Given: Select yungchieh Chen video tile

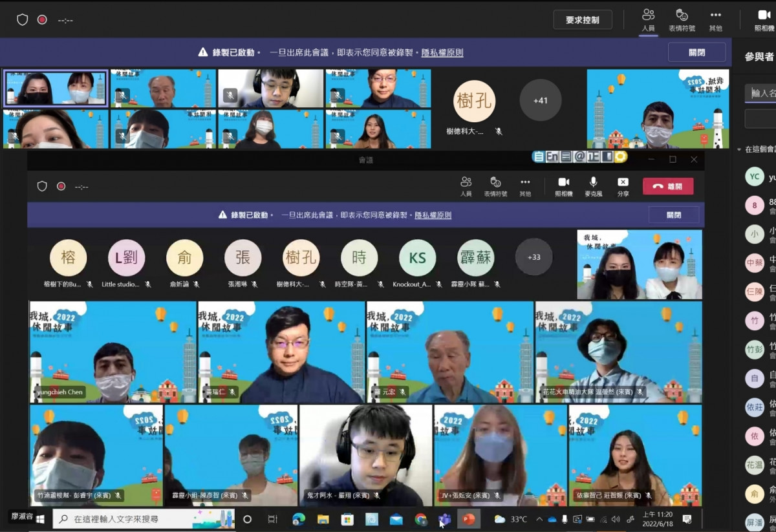Looking at the screenshot, I should pyautogui.click(x=113, y=352).
